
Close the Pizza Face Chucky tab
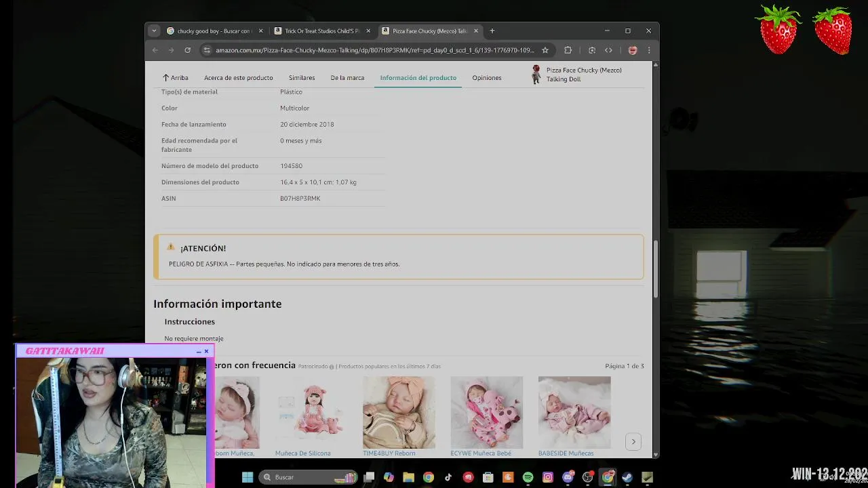(476, 30)
